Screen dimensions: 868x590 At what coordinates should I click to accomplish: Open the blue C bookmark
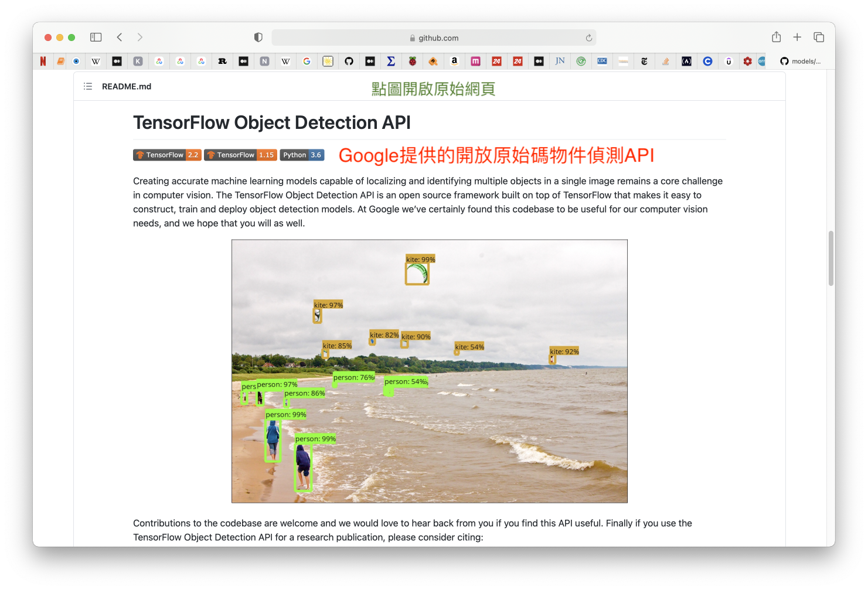click(x=707, y=61)
